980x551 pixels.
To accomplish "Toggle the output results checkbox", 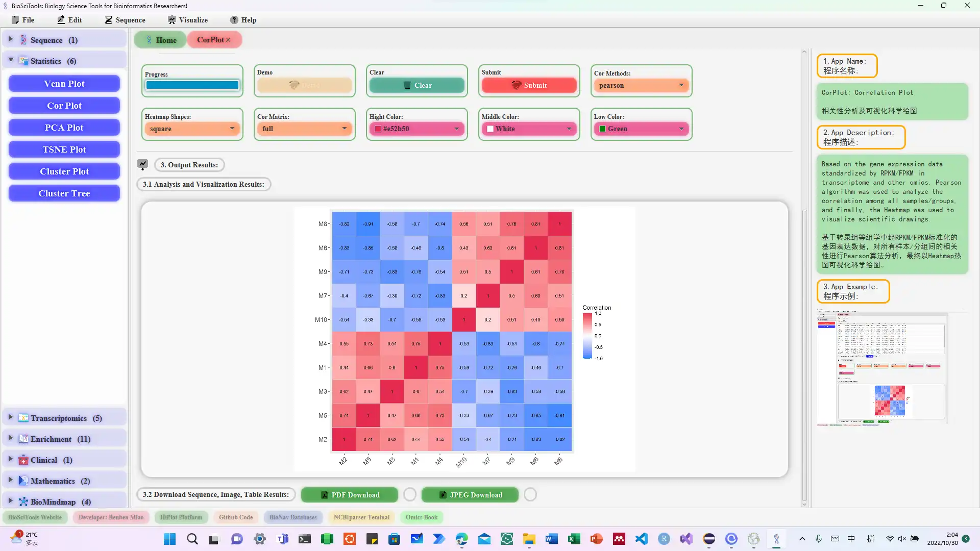I will [x=143, y=164].
